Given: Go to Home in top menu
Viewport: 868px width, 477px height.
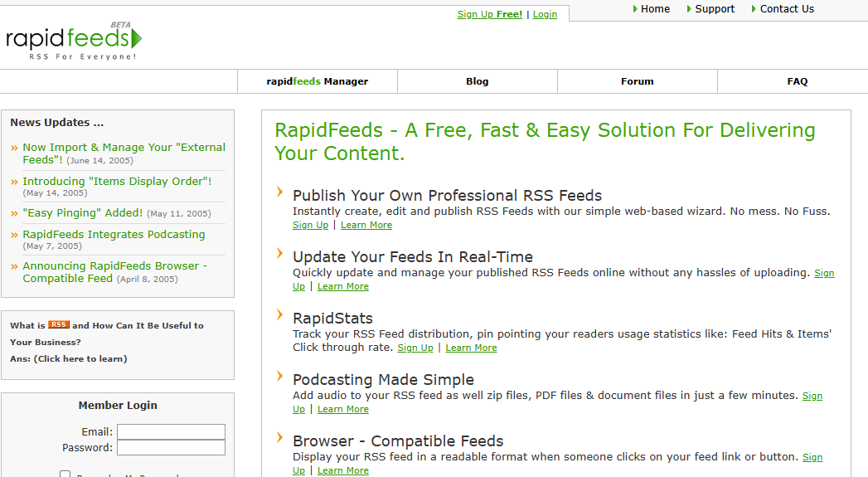Looking at the screenshot, I should click(x=656, y=9).
